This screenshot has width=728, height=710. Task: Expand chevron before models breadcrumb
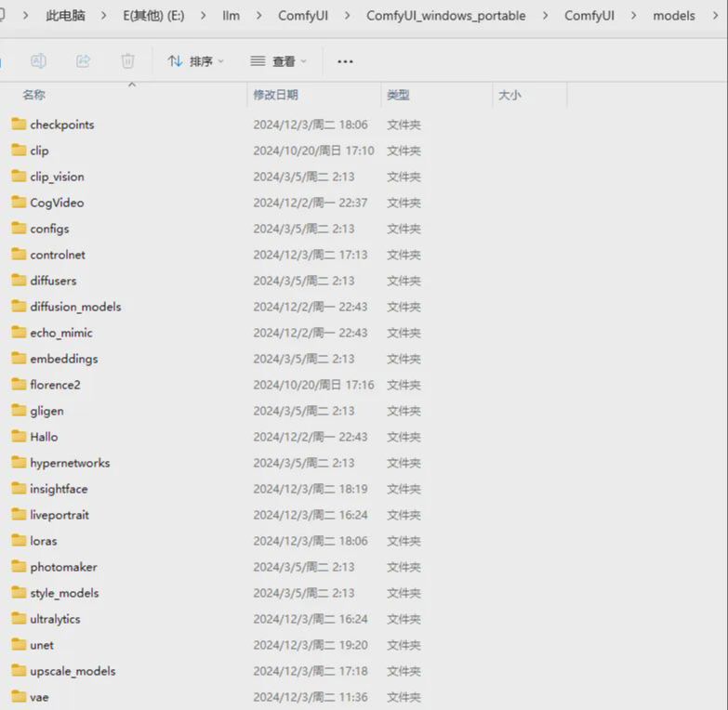634,16
